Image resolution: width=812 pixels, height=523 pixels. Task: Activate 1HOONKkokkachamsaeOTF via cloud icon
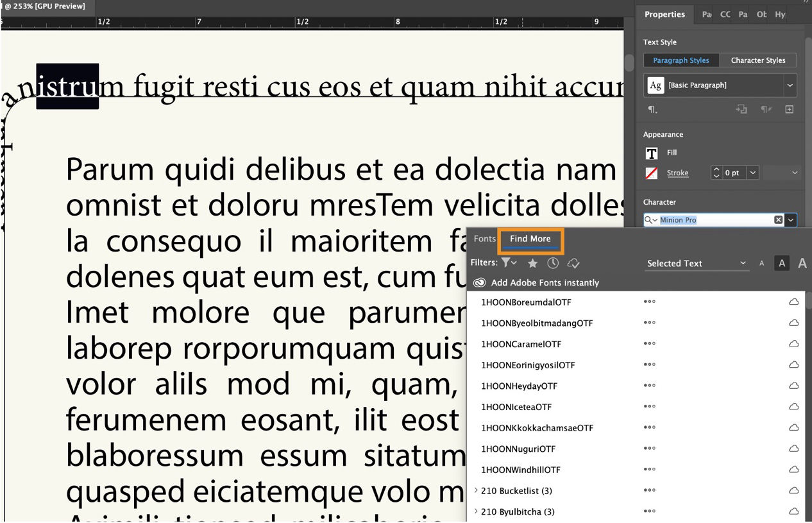[x=793, y=428]
